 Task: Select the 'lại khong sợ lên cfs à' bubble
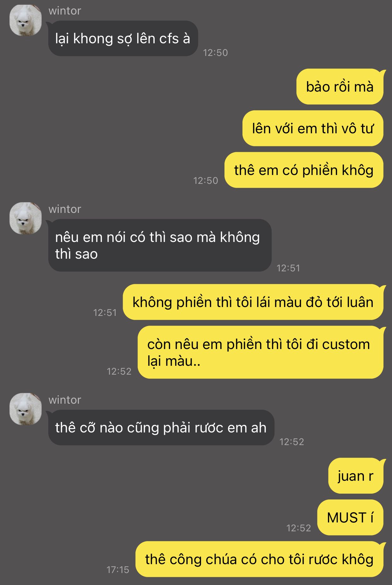123,39
